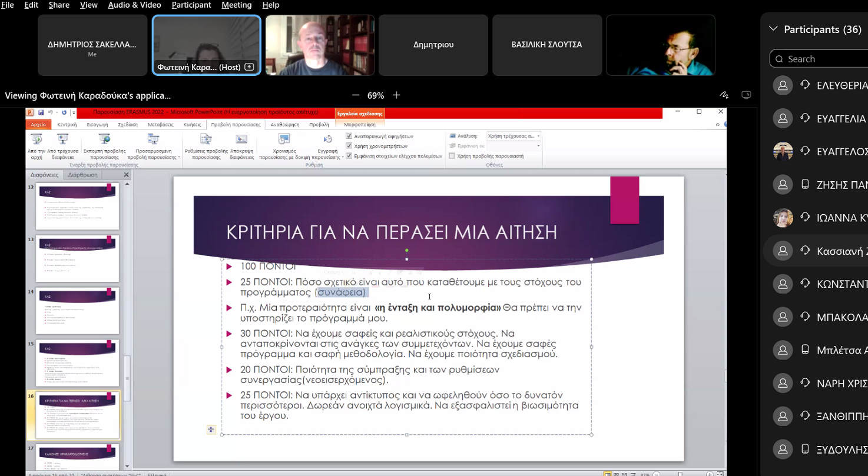Toggle 'Χρήση χρονομετρήσεων' checkbox

click(349, 146)
